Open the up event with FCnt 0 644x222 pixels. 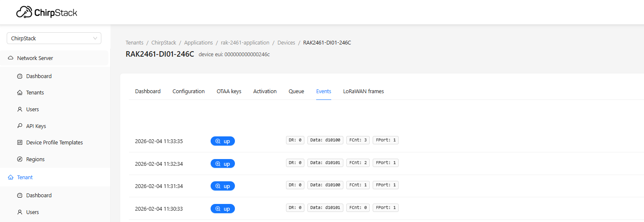coord(222,209)
